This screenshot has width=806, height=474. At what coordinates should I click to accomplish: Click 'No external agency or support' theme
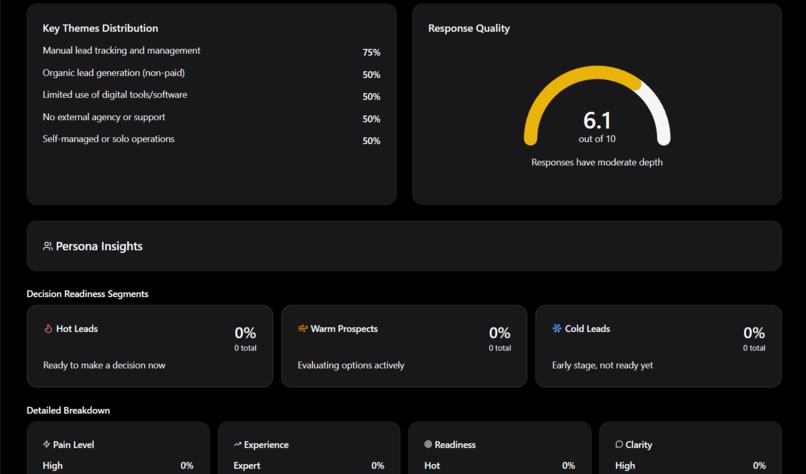click(104, 117)
